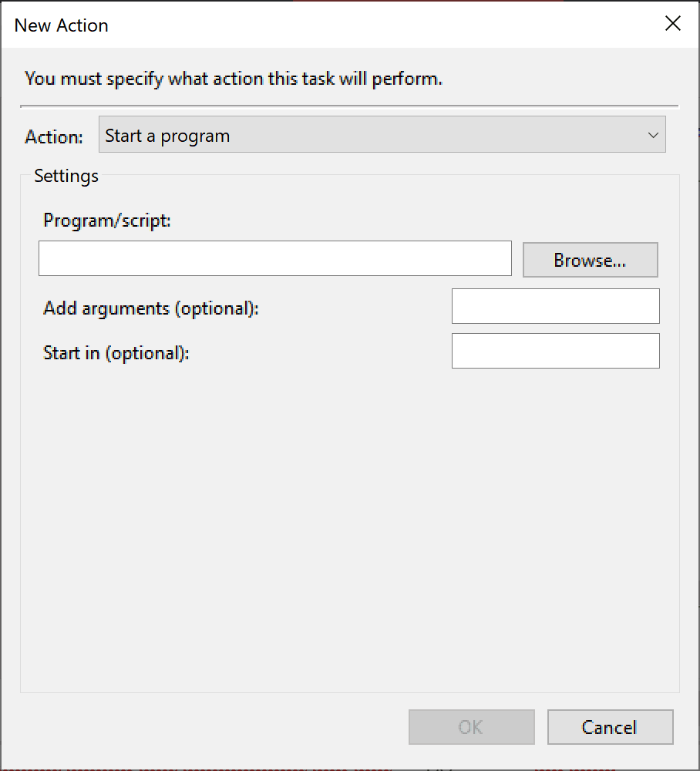Click the "Start in (optional):" label

[116, 353]
